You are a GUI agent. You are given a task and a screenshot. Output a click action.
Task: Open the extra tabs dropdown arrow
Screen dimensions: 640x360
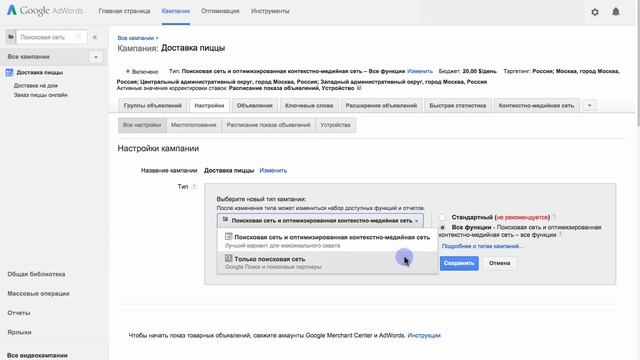[589, 105]
